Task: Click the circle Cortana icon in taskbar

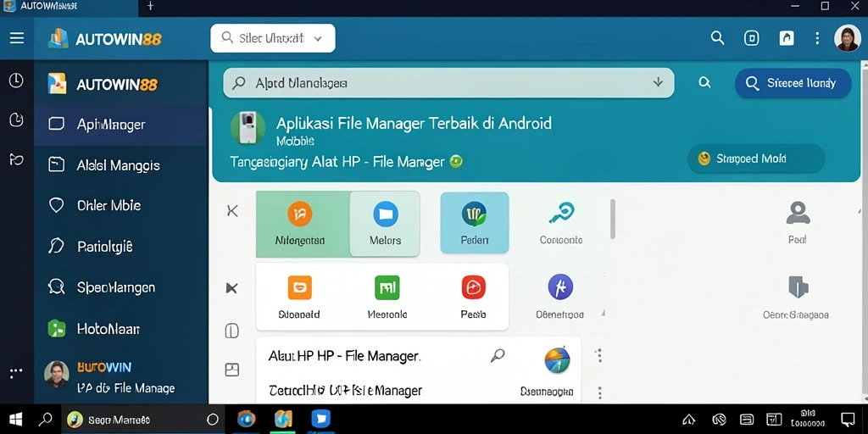Action: click(213, 420)
